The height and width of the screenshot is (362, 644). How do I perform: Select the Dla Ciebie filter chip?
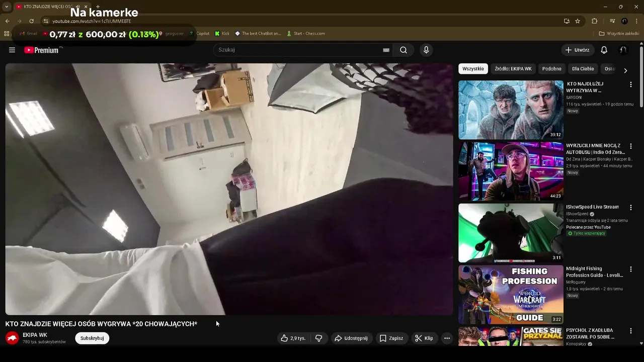click(x=583, y=69)
